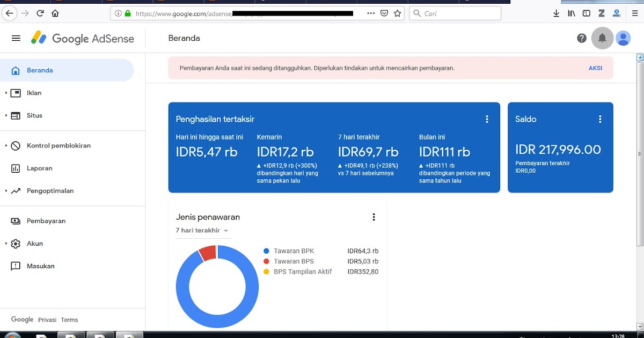Viewport: 644px width, 338px height.
Task: Toggle the navigation sidebar with hamburger menu
Action: [x=16, y=38]
